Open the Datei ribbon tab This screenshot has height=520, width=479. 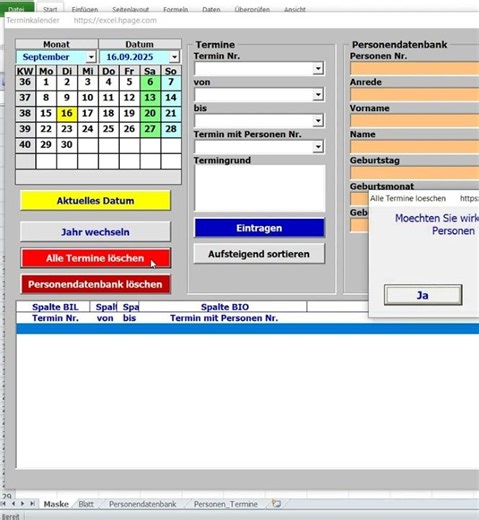(x=17, y=9)
